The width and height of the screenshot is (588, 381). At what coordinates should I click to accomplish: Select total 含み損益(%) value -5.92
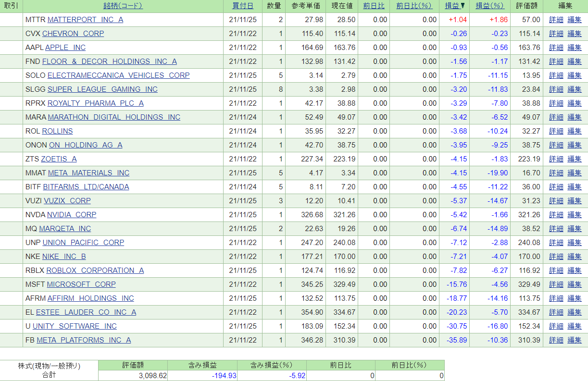click(297, 376)
